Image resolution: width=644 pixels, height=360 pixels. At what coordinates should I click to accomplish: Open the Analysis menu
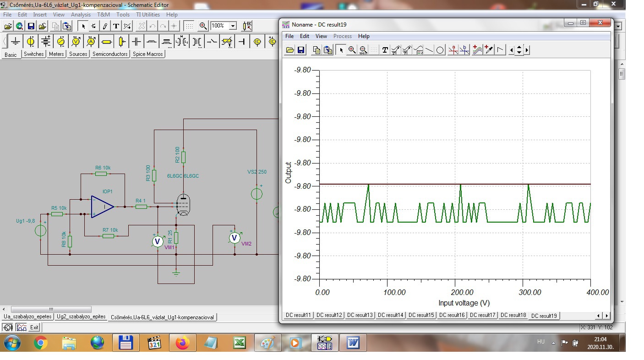point(81,15)
